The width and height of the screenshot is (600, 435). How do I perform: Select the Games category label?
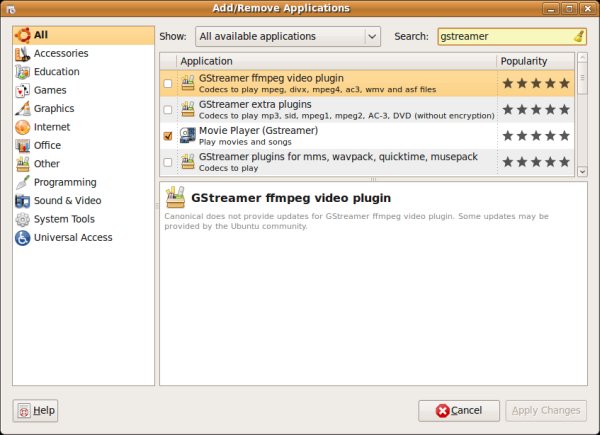(50, 90)
